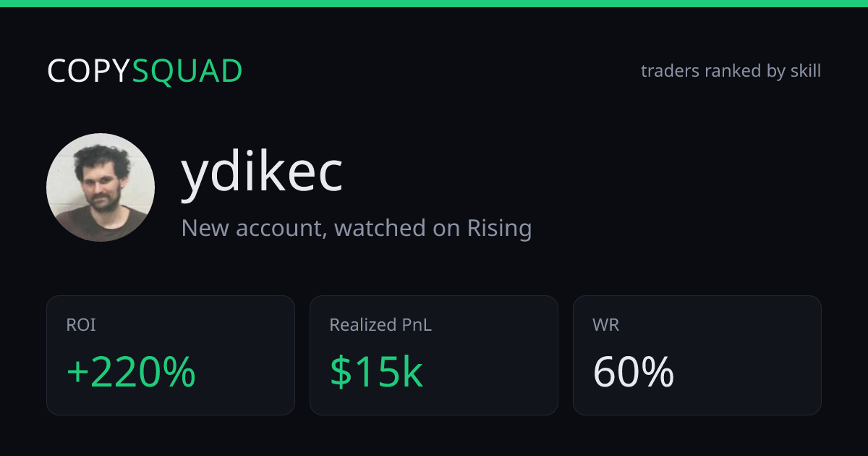Click the green SQUAD part of logo
The width and height of the screenshot is (868, 456).
[x=187, y=71]
